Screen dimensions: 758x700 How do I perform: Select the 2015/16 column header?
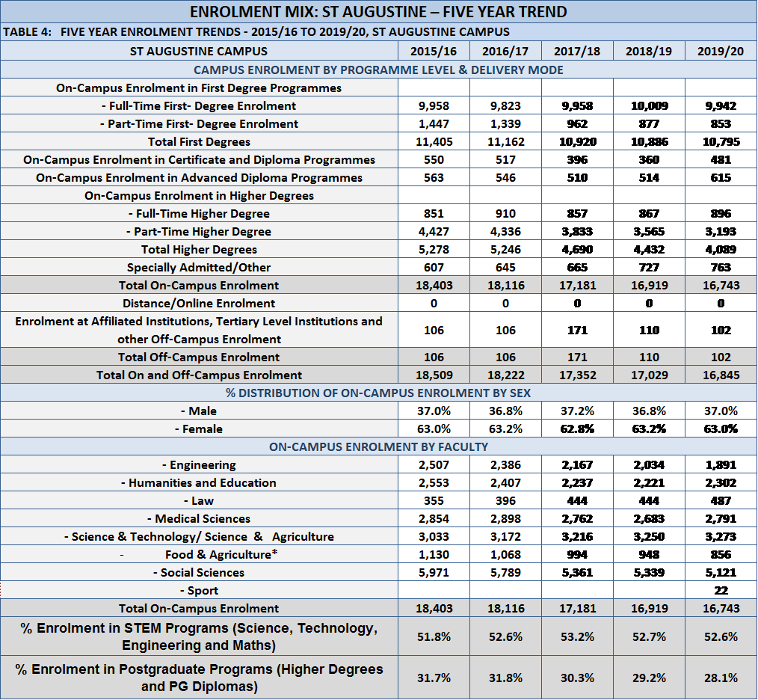[x=434, y=52]
